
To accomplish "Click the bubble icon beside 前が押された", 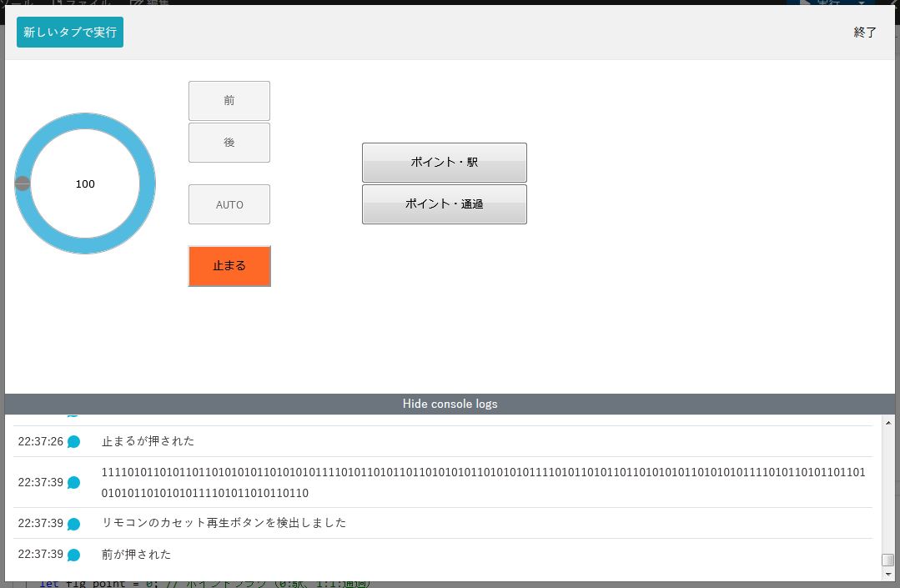I will [x=73, y=555].
